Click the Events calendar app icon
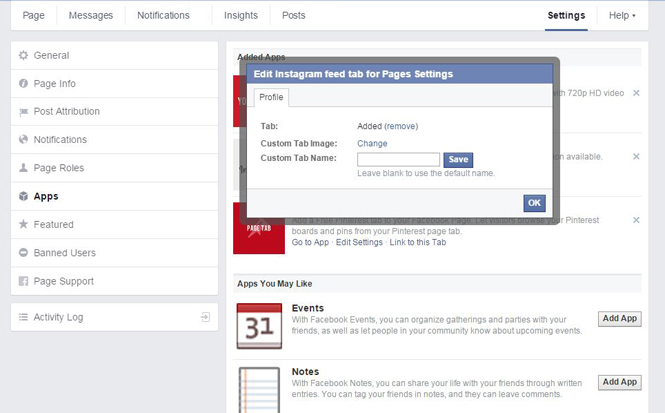 point(259,326)
